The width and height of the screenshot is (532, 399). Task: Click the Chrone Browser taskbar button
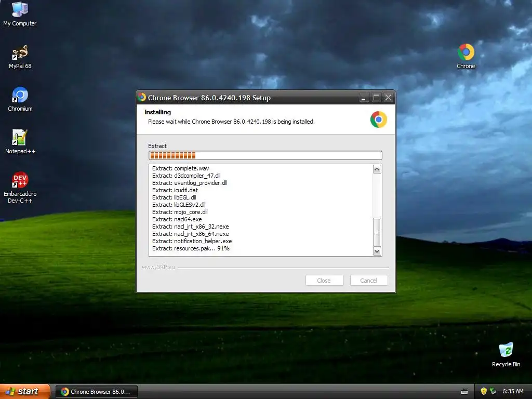click(96, 392)
